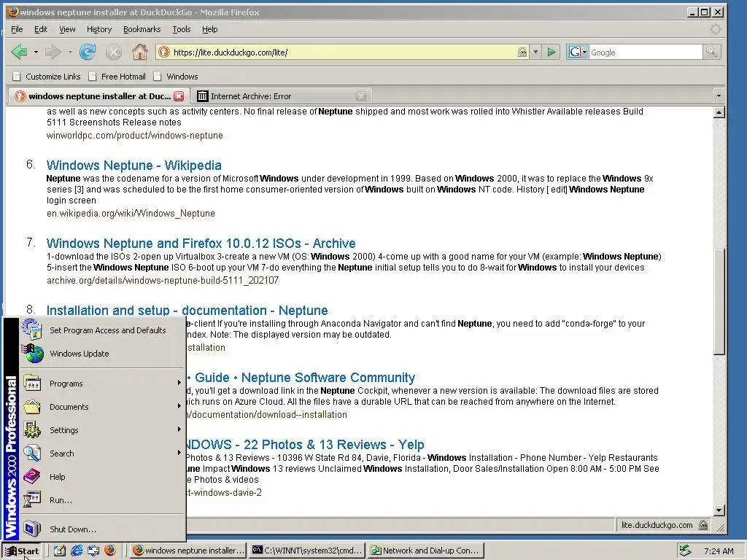Expand the Programs submenu
747x560 pixels.
pyautogui.click(x=102, y=384)
